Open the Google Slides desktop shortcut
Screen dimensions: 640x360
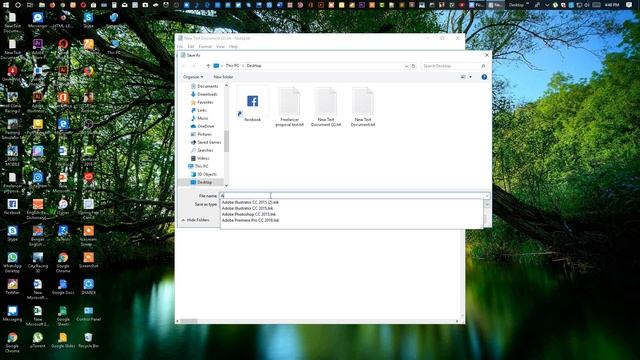click(x=63, y=340)
